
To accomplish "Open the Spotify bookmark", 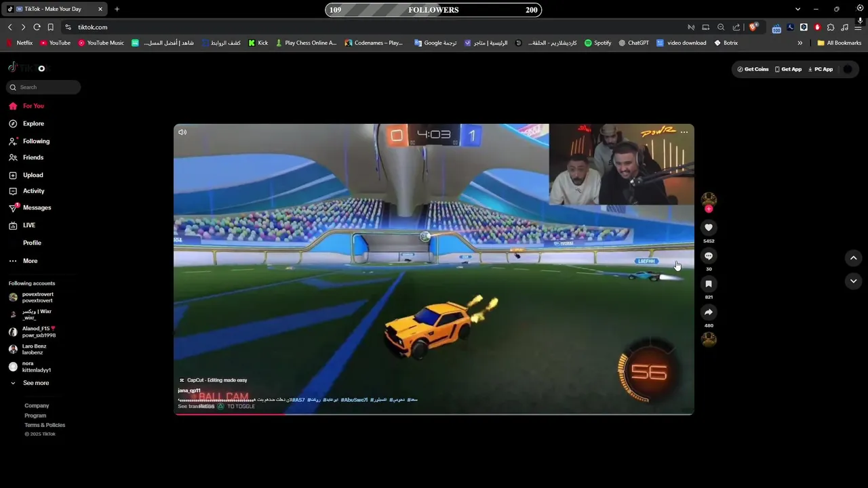I will [x=597, y=43].
